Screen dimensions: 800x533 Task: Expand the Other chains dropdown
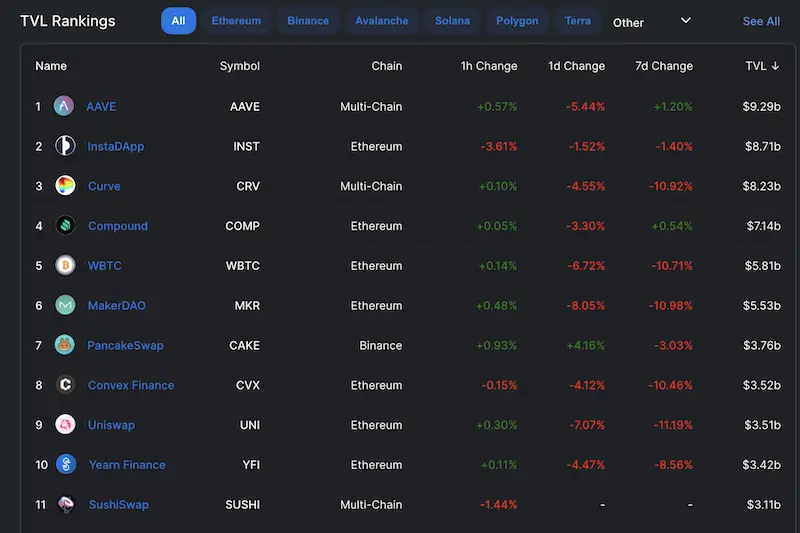[x=652, y=22]
